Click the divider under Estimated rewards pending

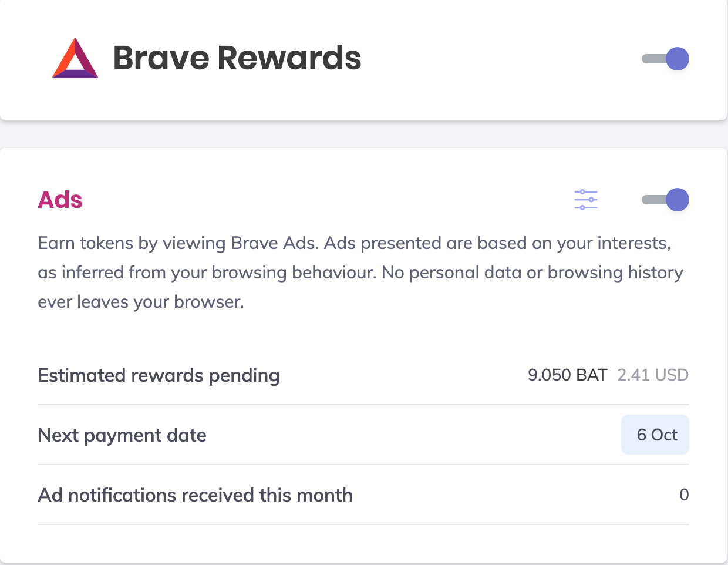363,405
